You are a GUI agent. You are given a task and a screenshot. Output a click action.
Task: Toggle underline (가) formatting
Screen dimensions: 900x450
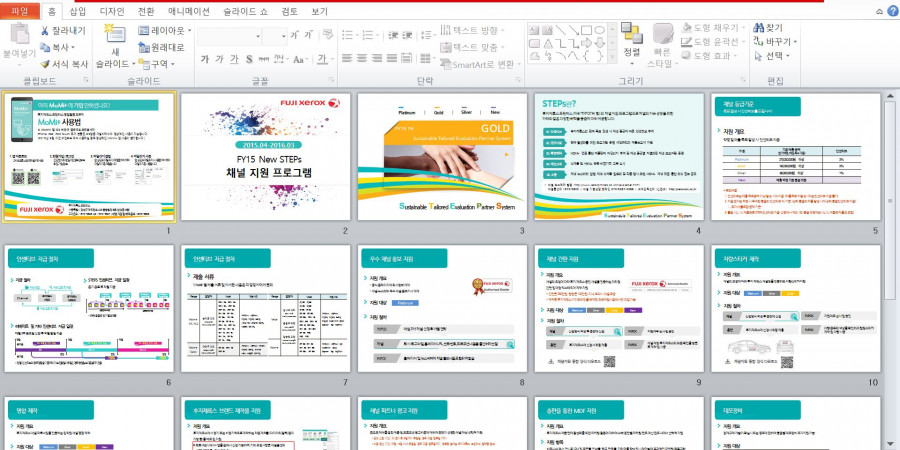point(234,59)
